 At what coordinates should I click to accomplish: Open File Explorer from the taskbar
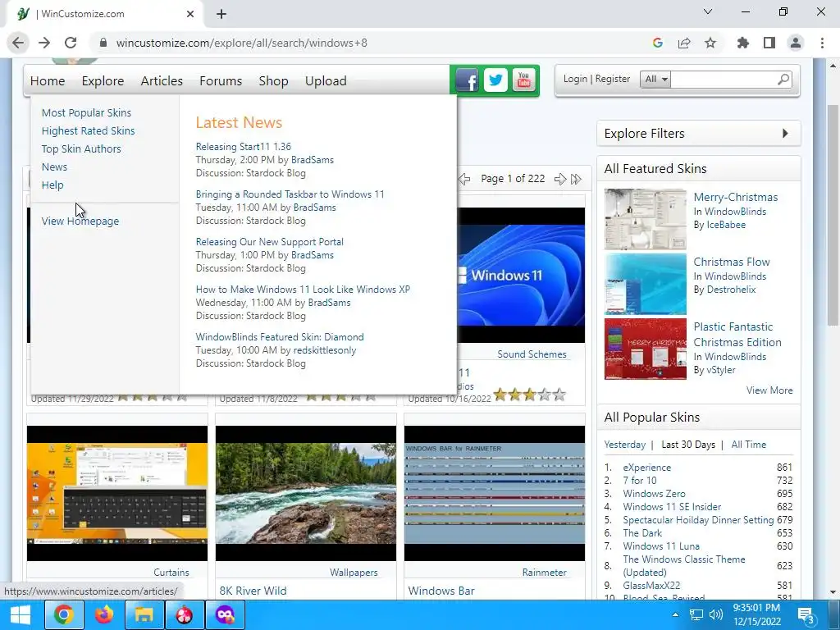144,615
